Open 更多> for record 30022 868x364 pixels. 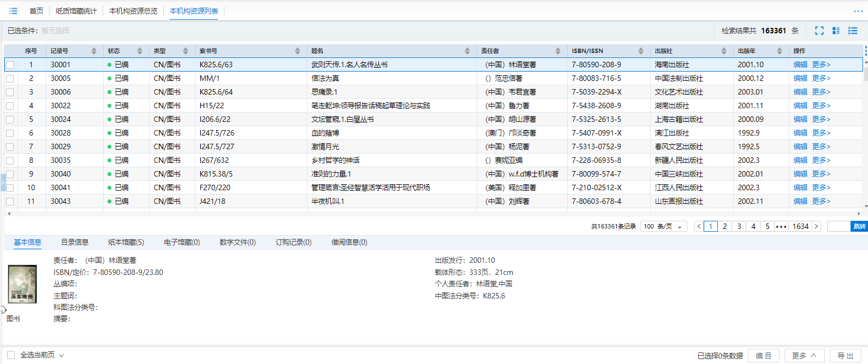821,105
